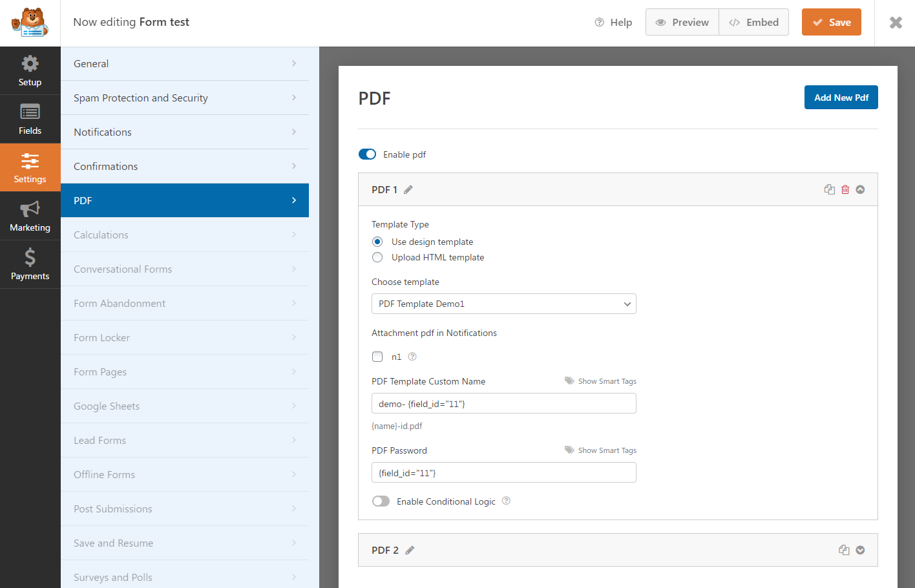The width and height of the screenshot is (915, 588).
Task: Click the WPForms bear logo
Action: (x=28, y=22)
